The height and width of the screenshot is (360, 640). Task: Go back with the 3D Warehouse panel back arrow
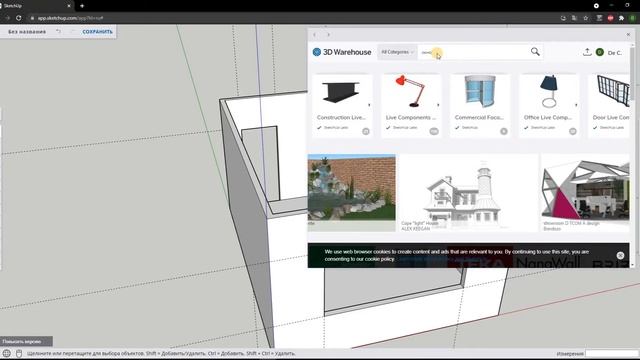[x=314, y=35]
